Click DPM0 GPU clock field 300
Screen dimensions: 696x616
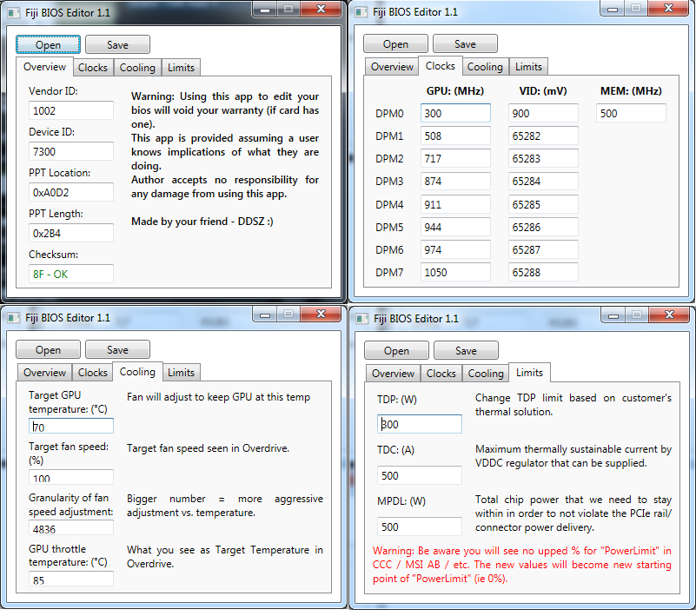[x=455, y=113]
